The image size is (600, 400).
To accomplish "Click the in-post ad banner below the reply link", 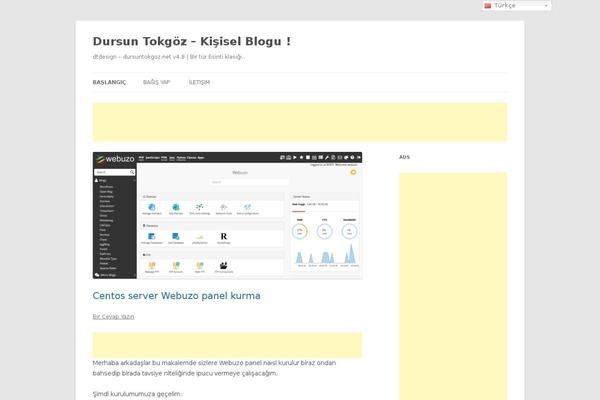I will [x=227, y=345].
